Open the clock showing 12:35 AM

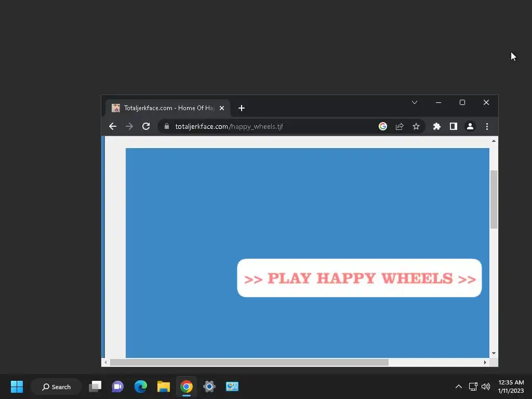click(x=511, y=387)
